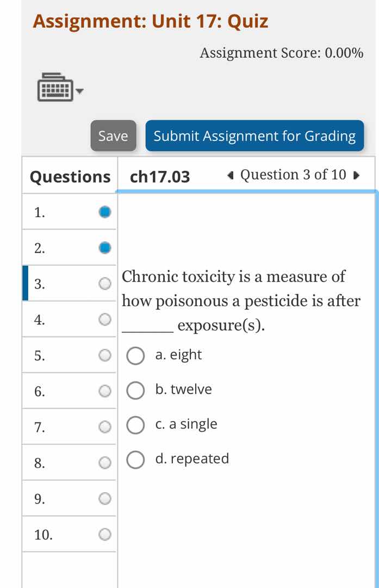Go to previous question arrow
The image size is (379, 588).
(x=231, y=175)
